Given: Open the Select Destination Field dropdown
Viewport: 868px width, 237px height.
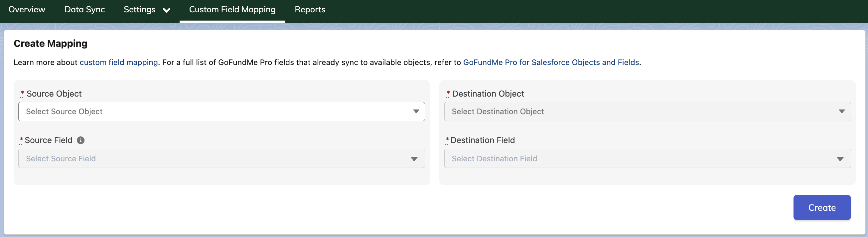Looking at the screenshot, I should click(x=647, y=158).
